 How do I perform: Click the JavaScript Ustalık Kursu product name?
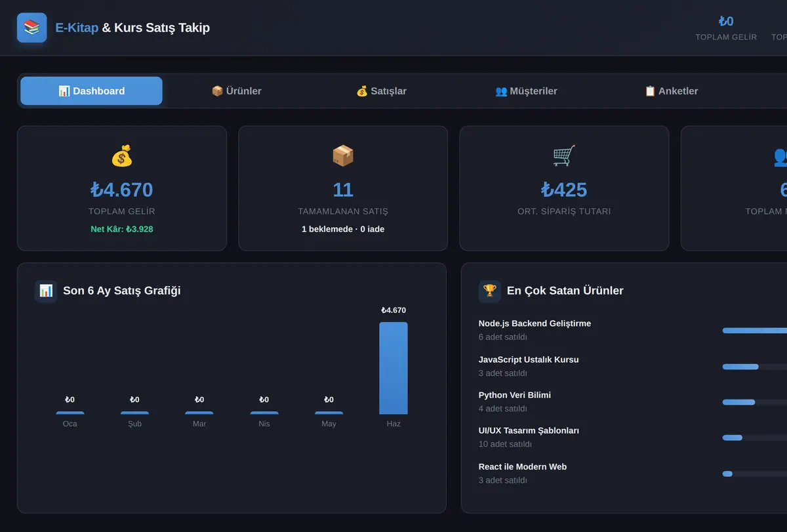point(529,359)
